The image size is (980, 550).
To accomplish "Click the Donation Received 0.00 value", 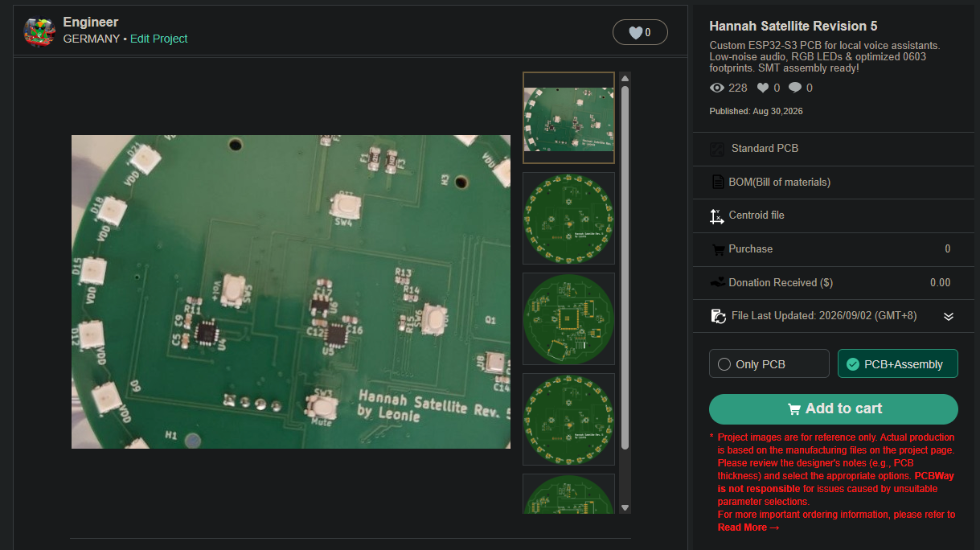I will coord(940,283).
